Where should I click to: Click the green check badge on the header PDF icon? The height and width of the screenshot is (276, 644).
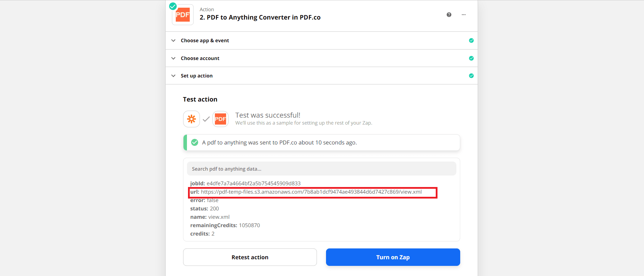coord(173,6)
